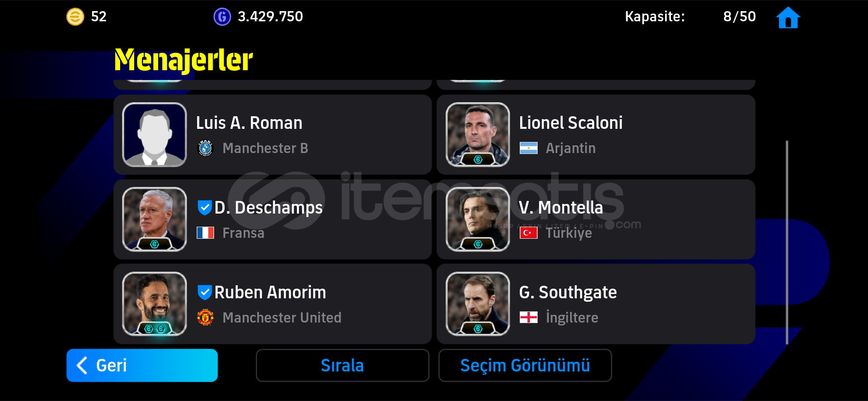Open the Sırala sort options
868x401 pixels.
tap(342, 366)
